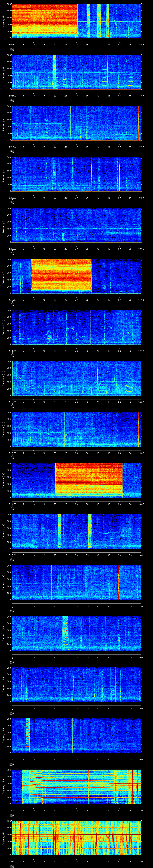The width and height of the screenshot is (153, 868).
Task: Click the spectrogram panel starting at 3:21:00
Action: pos(77,838)
